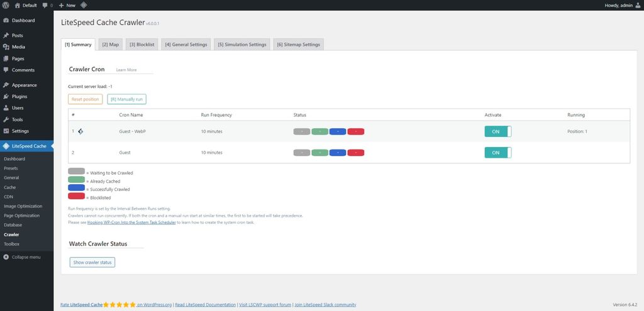Click the [R] Manually run button
The width and height of the screenshot is (644, 311).
(127, 99)
